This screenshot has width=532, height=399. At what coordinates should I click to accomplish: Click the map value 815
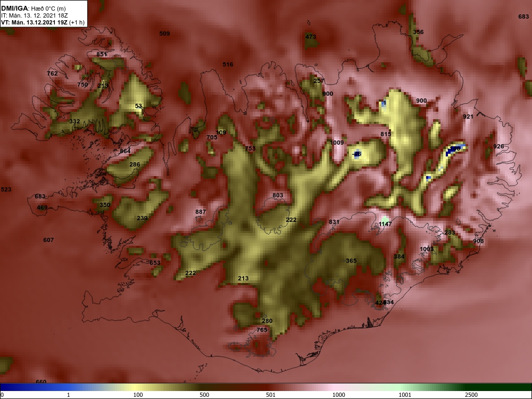pyautogui.click(x=386, y=134)
